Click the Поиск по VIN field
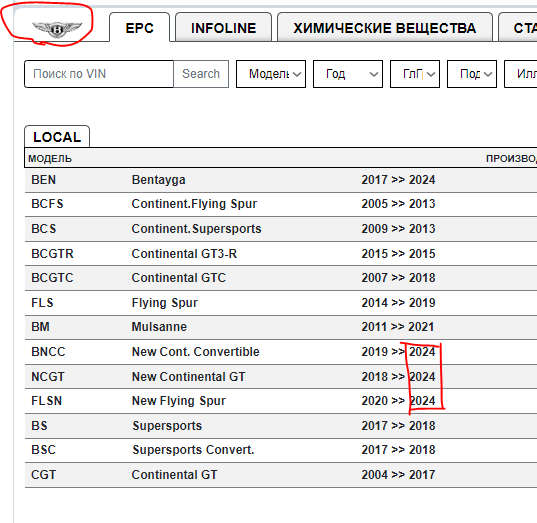Screen dimensions: 537x523 tap(99, 74)
